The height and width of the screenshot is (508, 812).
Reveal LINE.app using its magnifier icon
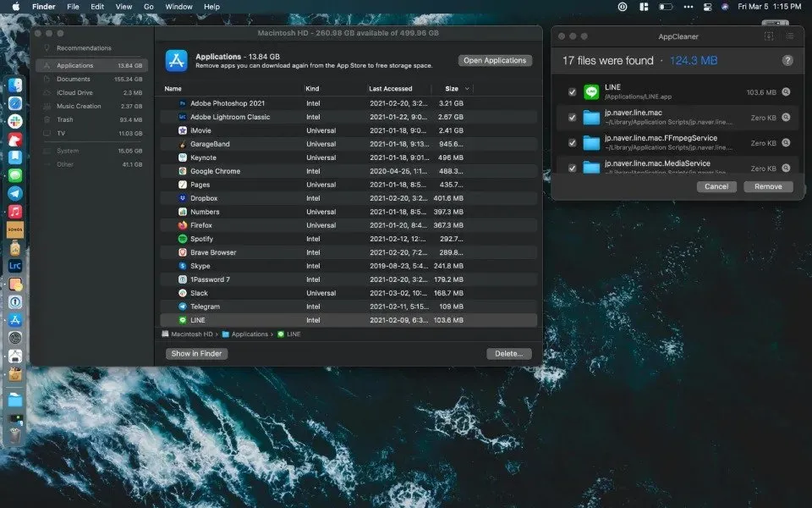[x=786, y=92]
